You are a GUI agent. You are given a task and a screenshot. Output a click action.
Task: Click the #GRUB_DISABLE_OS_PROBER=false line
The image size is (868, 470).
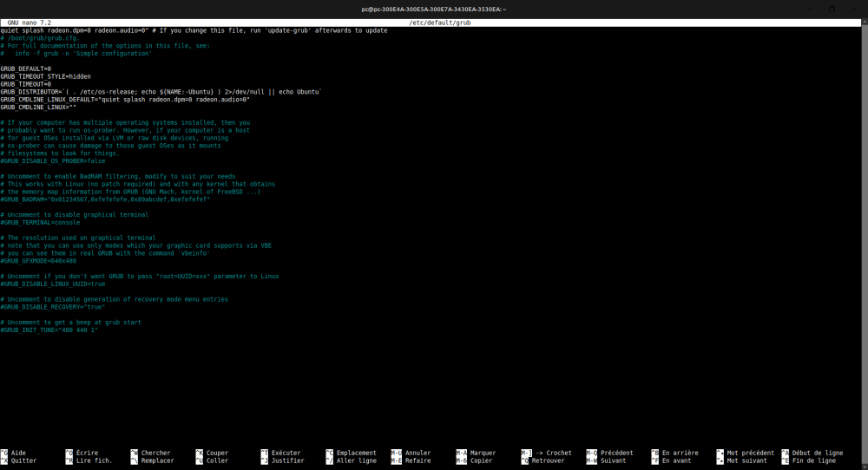(x=53, y=160)
